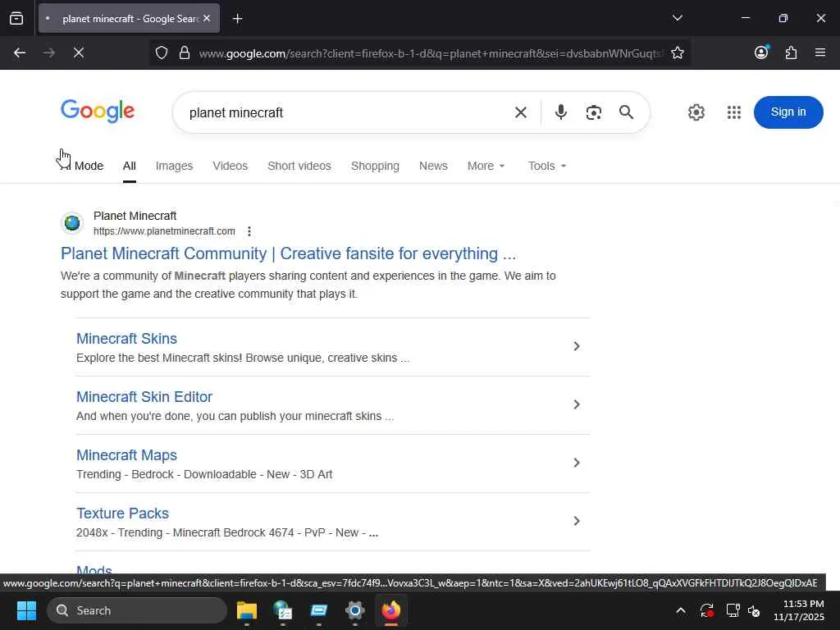The image size is (840, 630).
Task: Switch to AI Mode tab
Action: [81, 166]
